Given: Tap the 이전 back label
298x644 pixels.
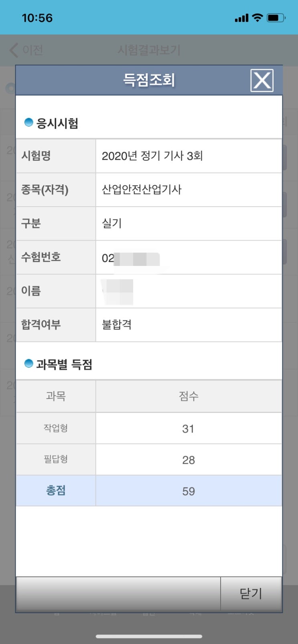Looking at the screenshot, I should 33,50.
